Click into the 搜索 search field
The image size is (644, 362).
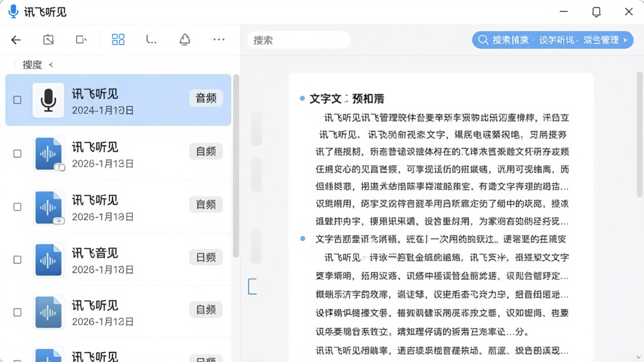299,40
